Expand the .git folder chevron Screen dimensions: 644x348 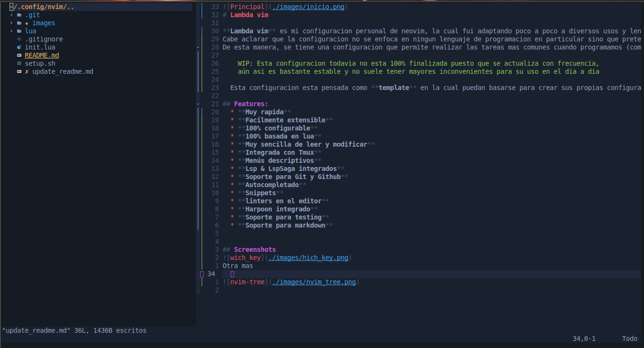11,15
